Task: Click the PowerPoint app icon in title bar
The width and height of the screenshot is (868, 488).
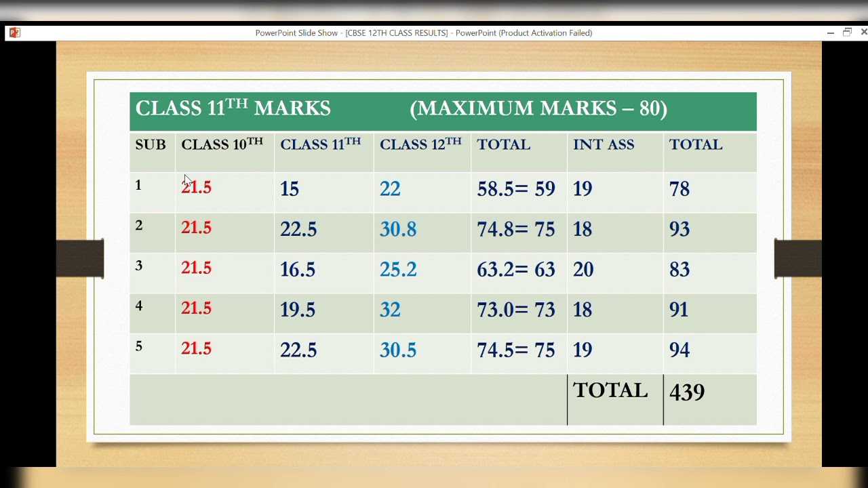Action: point(15,33)
